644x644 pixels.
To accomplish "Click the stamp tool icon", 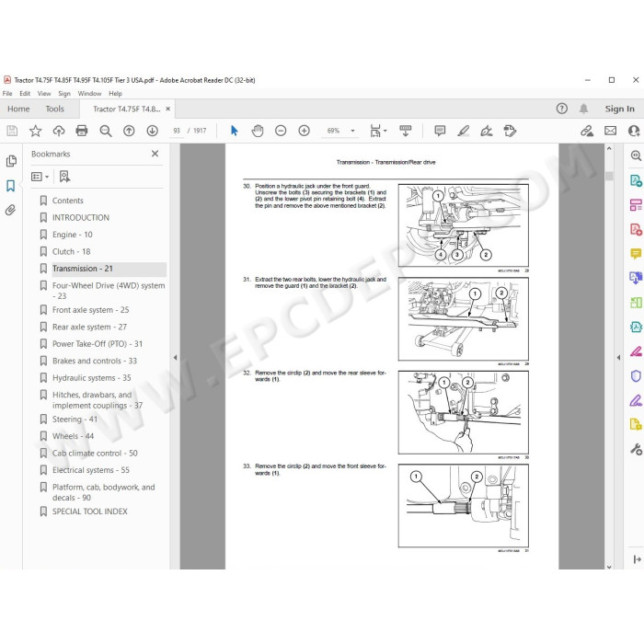I will (x=510, y=131).
